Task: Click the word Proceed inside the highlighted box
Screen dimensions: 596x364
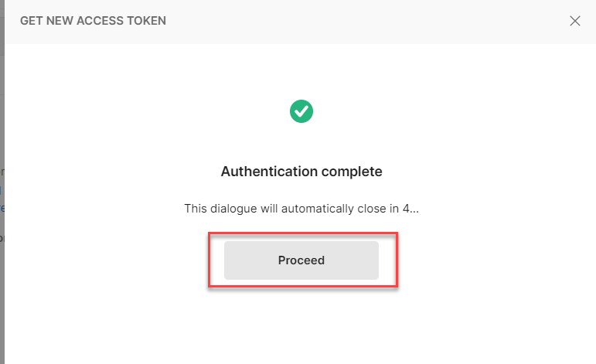Action: (x=301, y=260)
